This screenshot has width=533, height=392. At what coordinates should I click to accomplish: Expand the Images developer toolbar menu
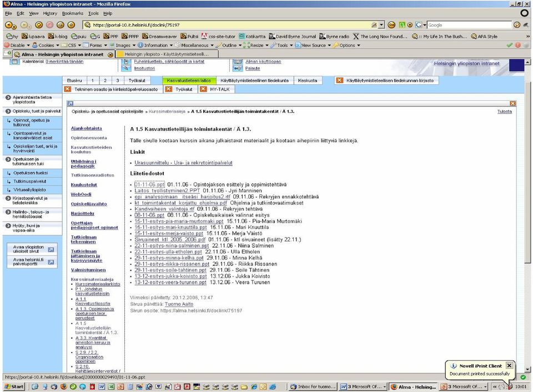point(123,45)
